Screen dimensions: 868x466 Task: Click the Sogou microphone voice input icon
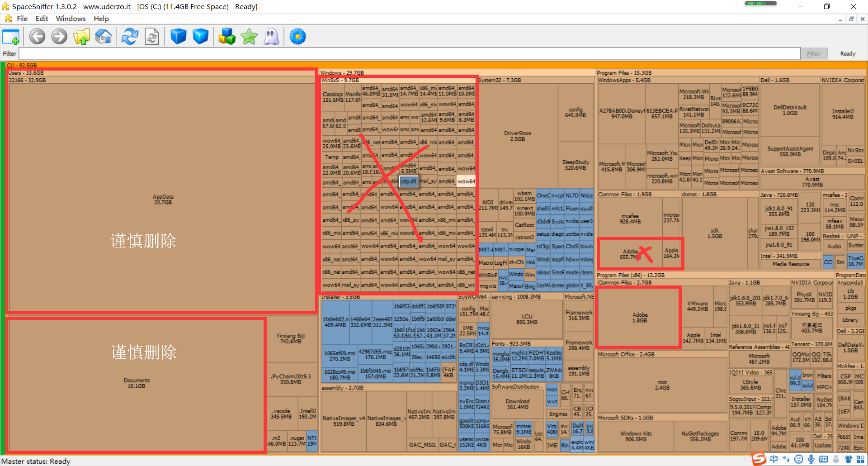811,459
